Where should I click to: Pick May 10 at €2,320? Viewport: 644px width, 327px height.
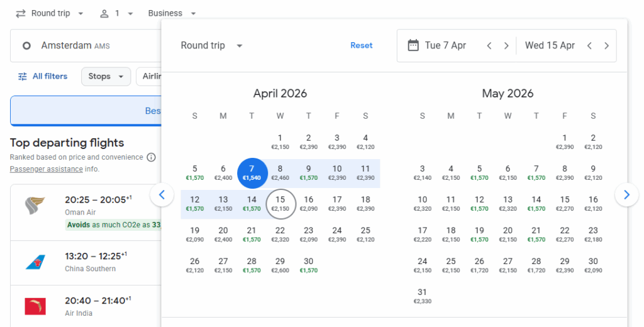[x=423, y=204]
